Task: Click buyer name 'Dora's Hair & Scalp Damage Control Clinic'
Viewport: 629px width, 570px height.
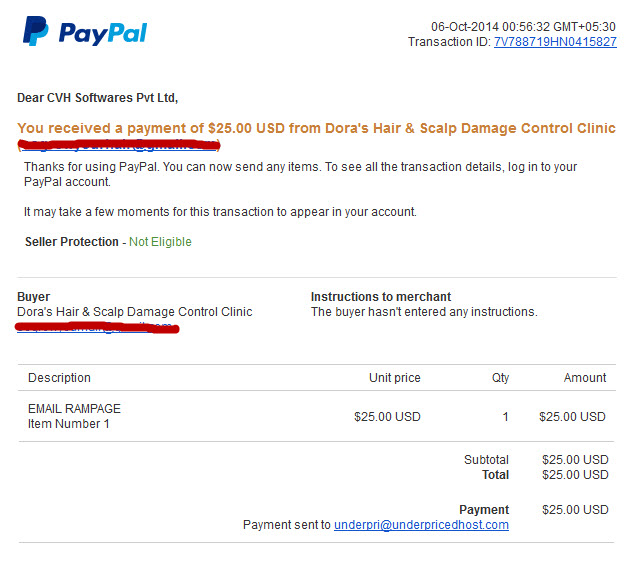Action: click(135, 312)
